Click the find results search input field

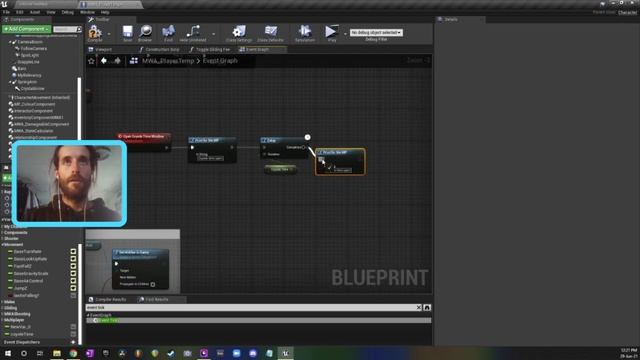pyautogui.click(x=251, y=307)
